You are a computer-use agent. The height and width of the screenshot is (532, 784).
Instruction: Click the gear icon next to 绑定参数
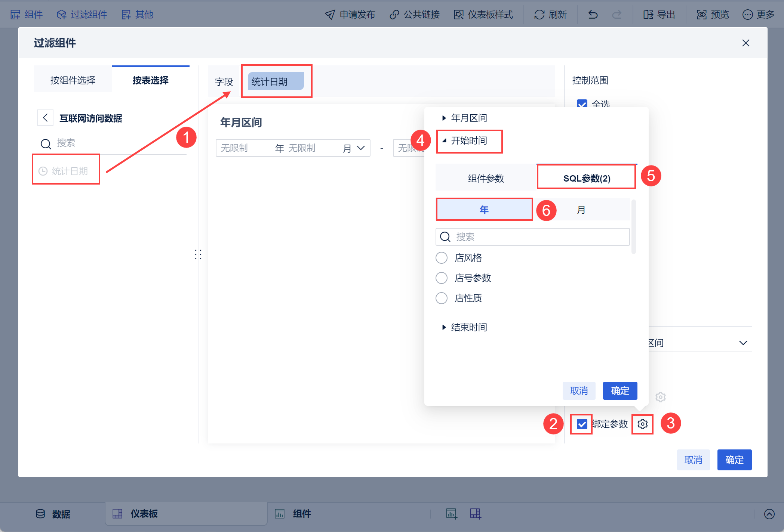642,424
